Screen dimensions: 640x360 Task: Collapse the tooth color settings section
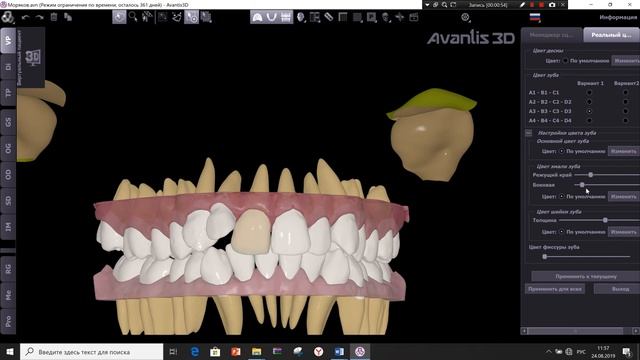pos(529,133)
